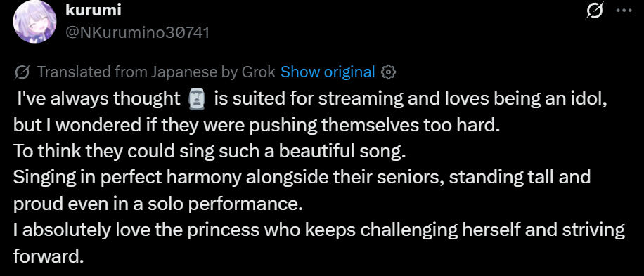Open the kurumi display name link
This screenshot has height=276, width=644.
tap(94, 11)
